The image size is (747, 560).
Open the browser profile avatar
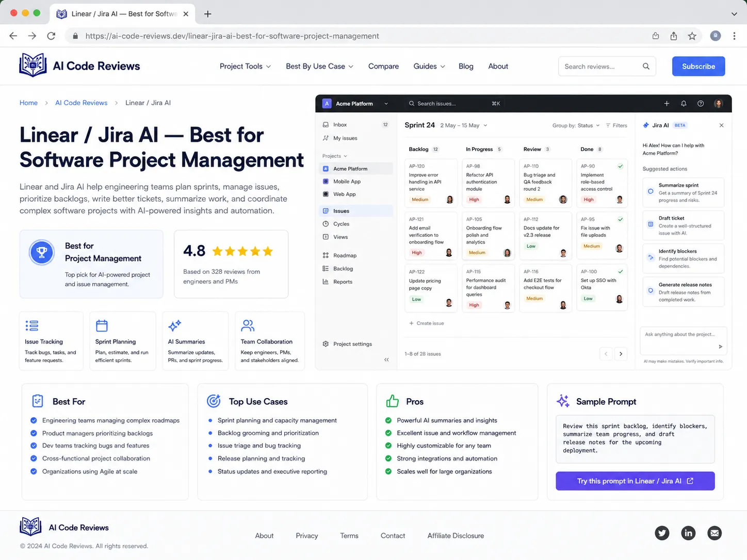click(x=715, y=36)
